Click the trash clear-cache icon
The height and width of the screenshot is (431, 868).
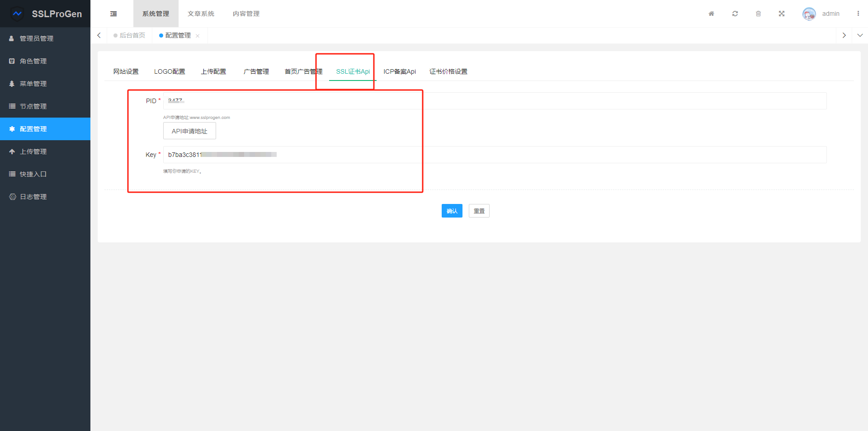758,14
